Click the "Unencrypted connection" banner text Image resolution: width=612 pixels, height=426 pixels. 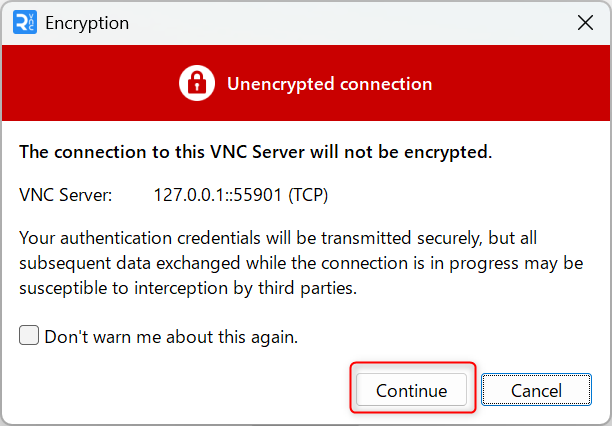[x=329, y=84]
